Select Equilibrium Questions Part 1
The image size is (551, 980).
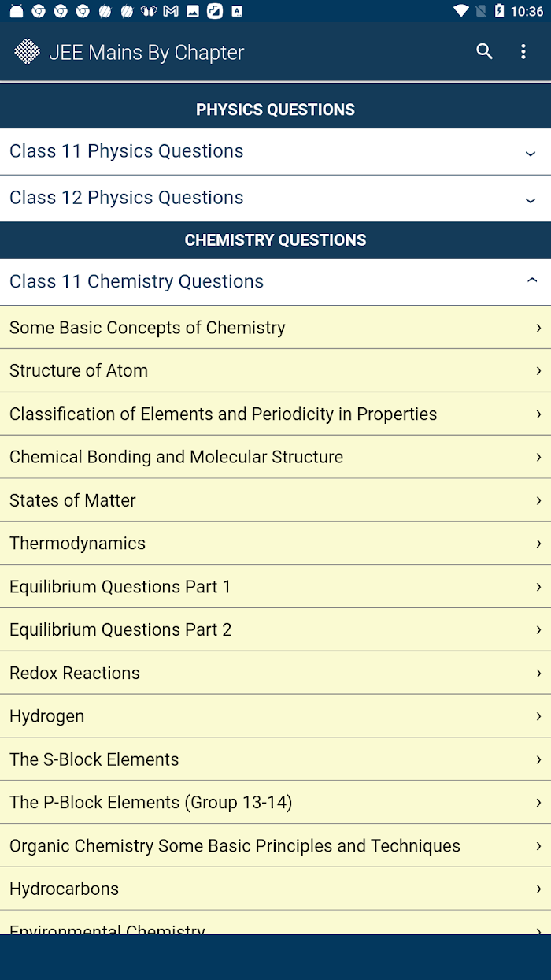click(275, 587)
